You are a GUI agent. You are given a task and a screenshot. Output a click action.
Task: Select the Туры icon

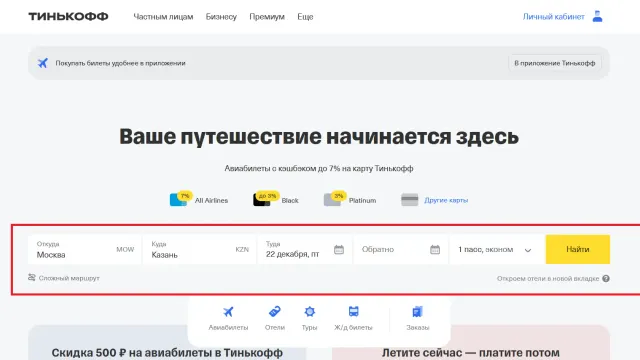point(309,312)
